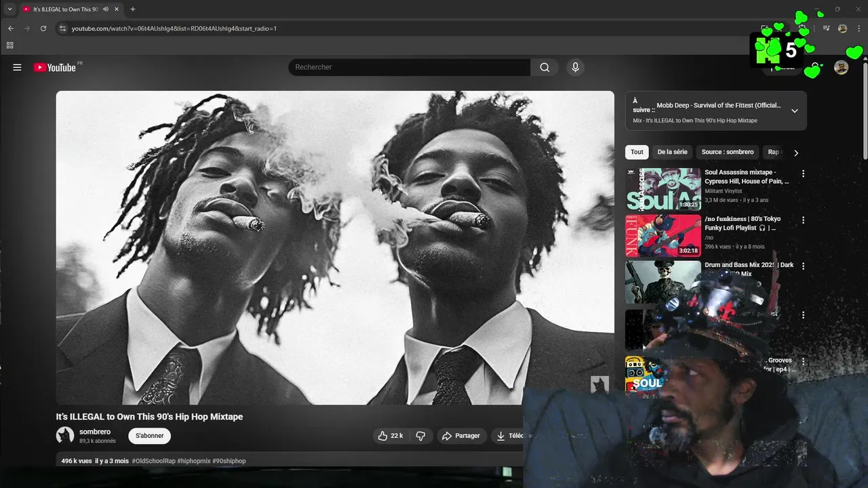The image size is (868, 488).
Task: Close the It's ILLEGAL YouTube tab
Action: coord(117,9)
